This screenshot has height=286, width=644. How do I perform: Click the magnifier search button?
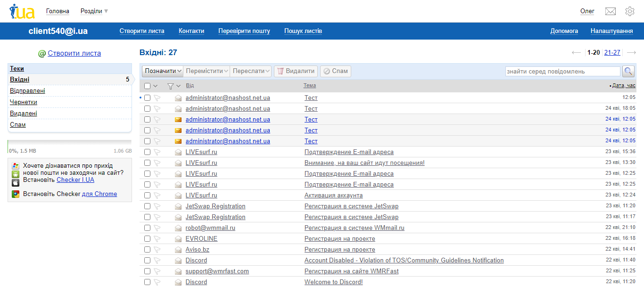click(628, 71)
